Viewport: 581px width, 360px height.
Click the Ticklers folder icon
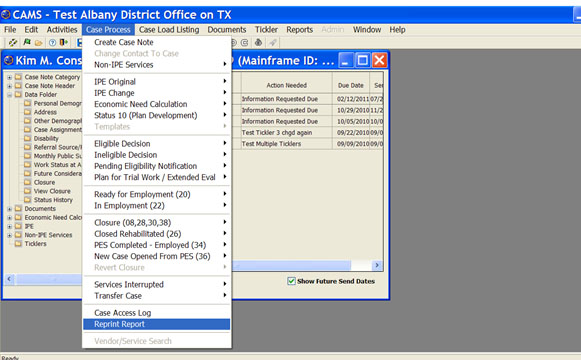(x=18, y=244)
